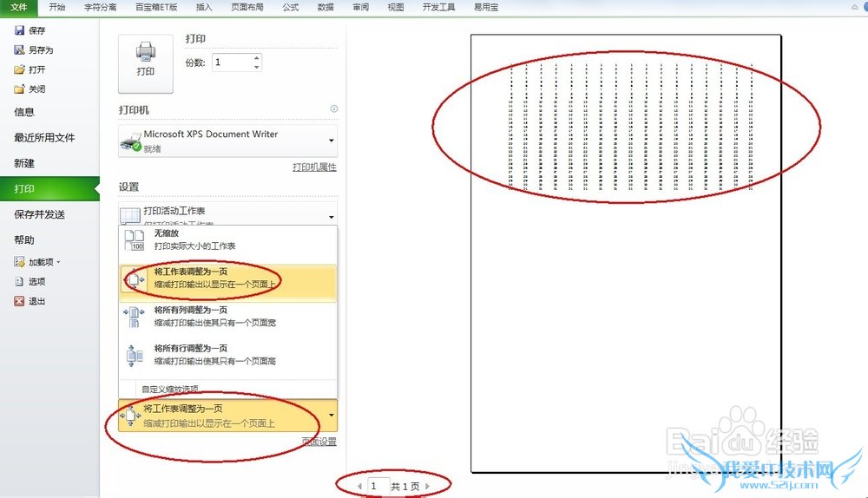Viewport: 868px width, 498px height.
Task: Click the Save As icon in the sidebar
Action: (19, 49)
